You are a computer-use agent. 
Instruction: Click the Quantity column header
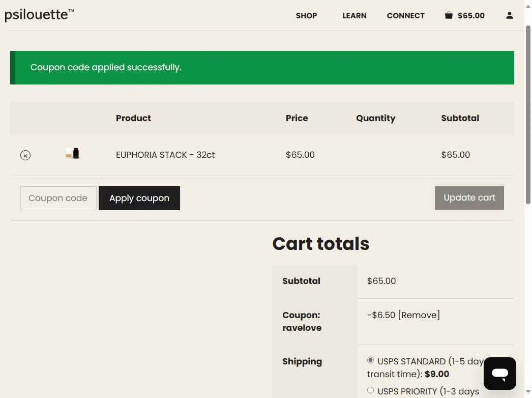click(375, 118)
